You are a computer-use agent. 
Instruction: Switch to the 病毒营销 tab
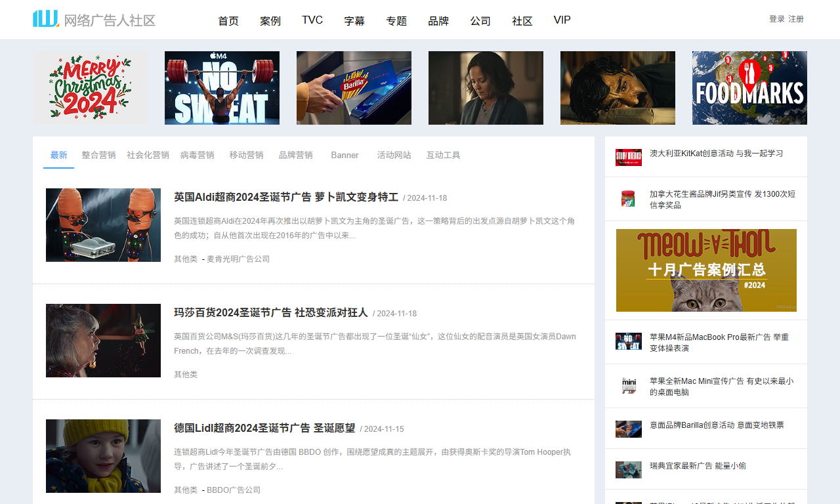(x=197, y=156)
